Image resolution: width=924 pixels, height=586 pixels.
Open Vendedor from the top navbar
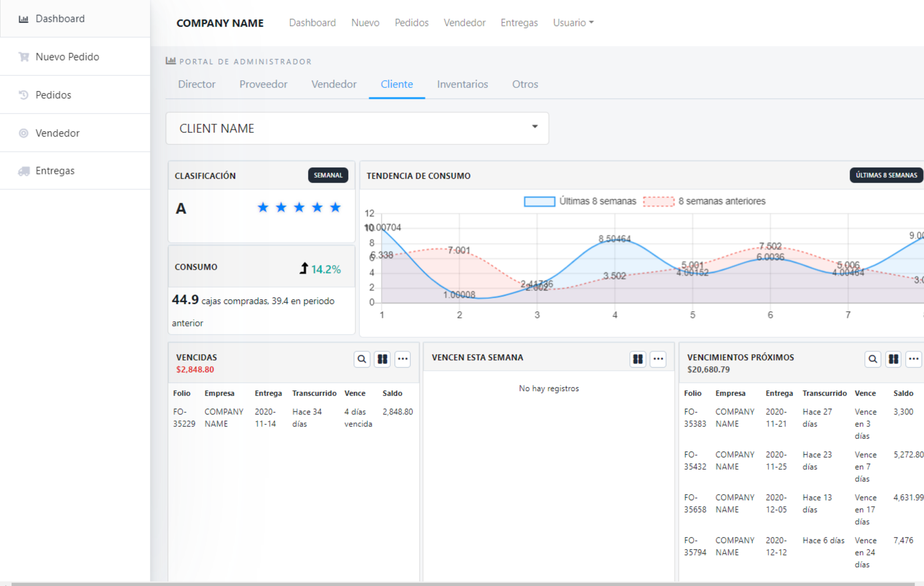click(x=464, y=23)
